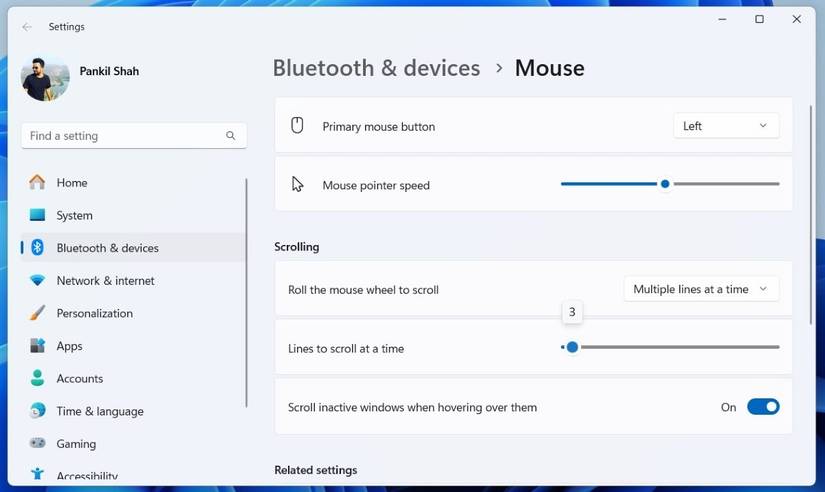This screenshot has height=492, width=825.
Task: Click the Home icon in the sidebar
Action: (x=37, y=182)
